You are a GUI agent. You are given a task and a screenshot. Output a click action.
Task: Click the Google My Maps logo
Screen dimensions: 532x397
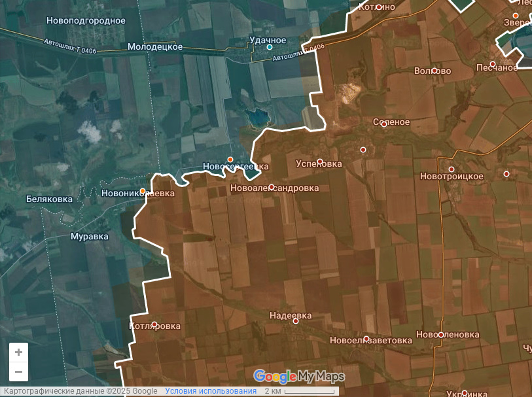click(299, 376)
